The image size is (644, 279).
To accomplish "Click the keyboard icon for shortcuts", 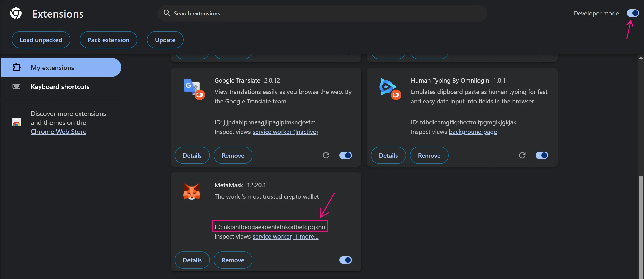I will pos(16,86).
